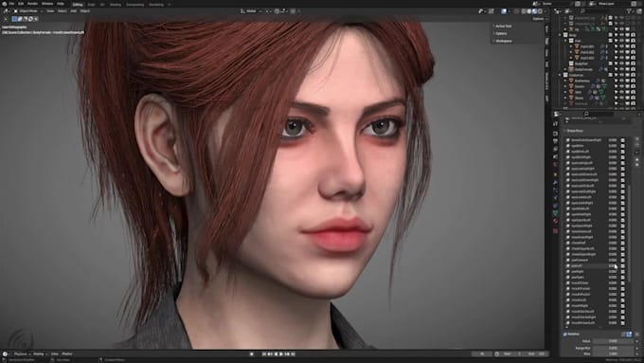
Task: Open the Render properties tab icon
Action: (555, 134)
